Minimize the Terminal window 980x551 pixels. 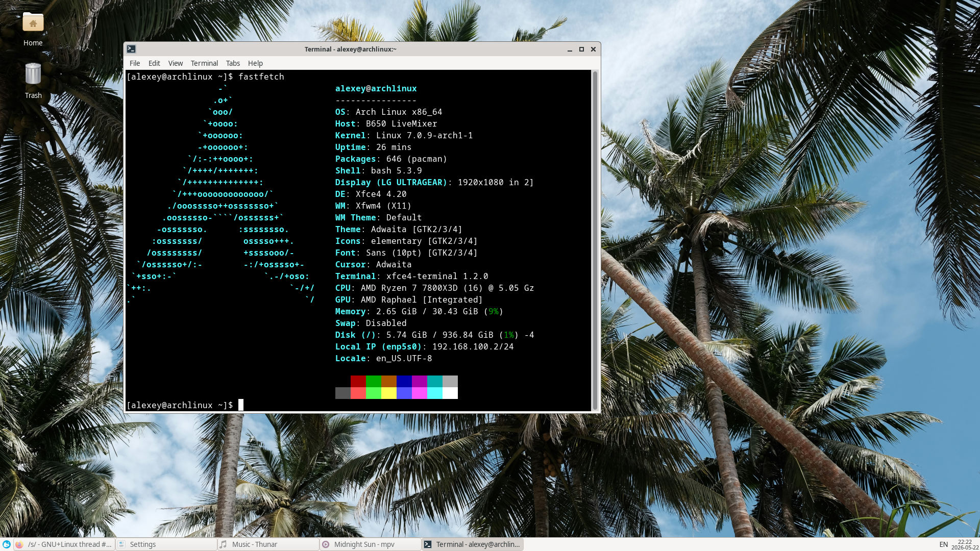click(570, 49)
